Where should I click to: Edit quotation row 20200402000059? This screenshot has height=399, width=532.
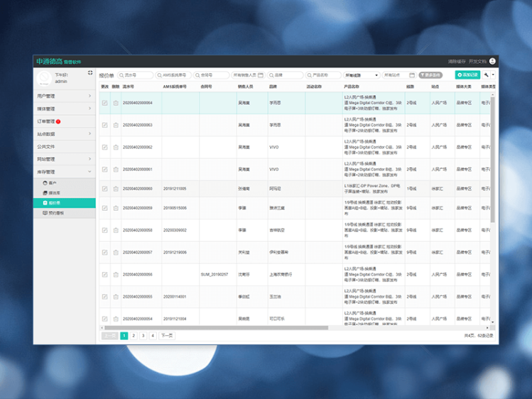[105, 208]
